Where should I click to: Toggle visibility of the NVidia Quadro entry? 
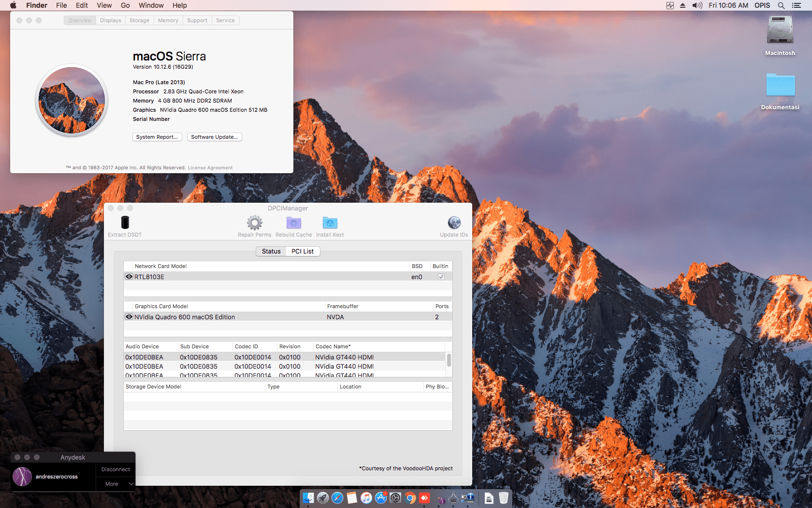(129, 317)
